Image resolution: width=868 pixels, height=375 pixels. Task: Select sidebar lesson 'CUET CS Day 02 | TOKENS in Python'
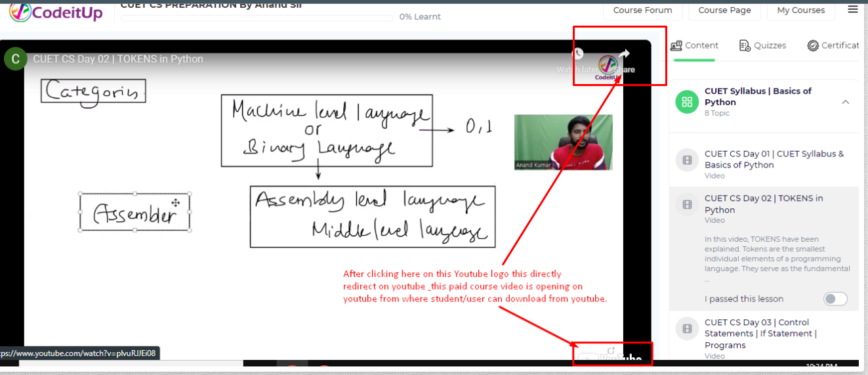click(764, 204)
